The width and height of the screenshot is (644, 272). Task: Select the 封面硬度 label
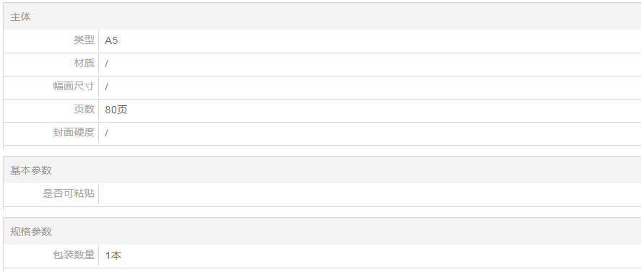74,133
